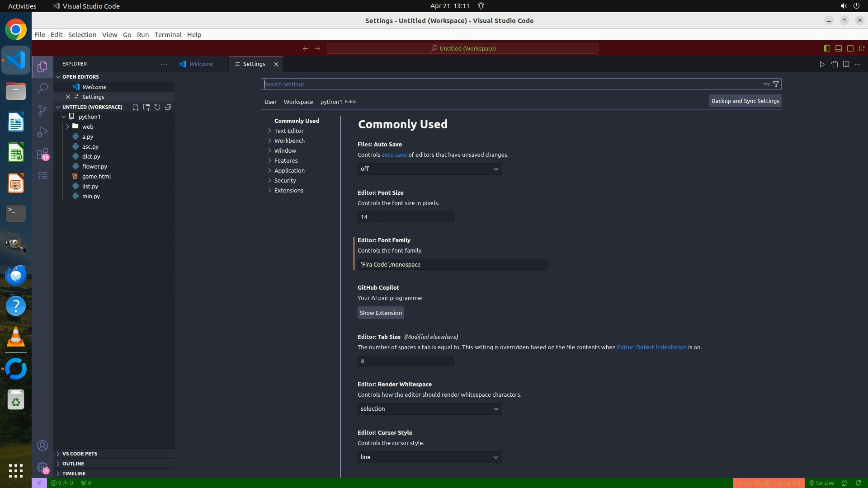Click the Editor: Detect Indentation link
This screenshot has height=488, width=868.
[x=651, y=347]
